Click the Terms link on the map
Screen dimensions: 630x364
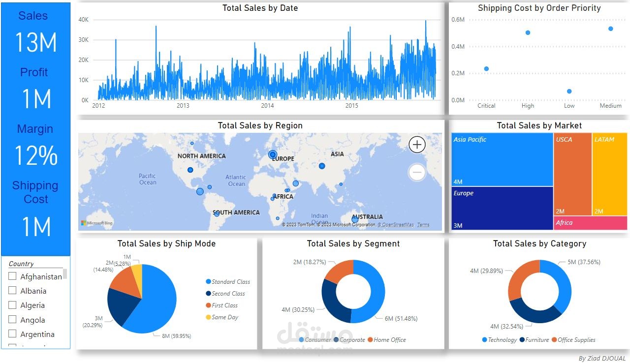point(423,224)
